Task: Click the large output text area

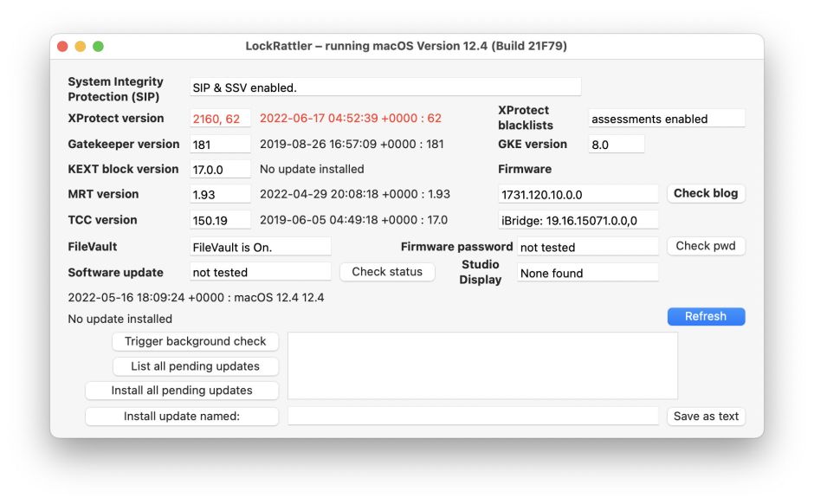Action: coord(482,365)
